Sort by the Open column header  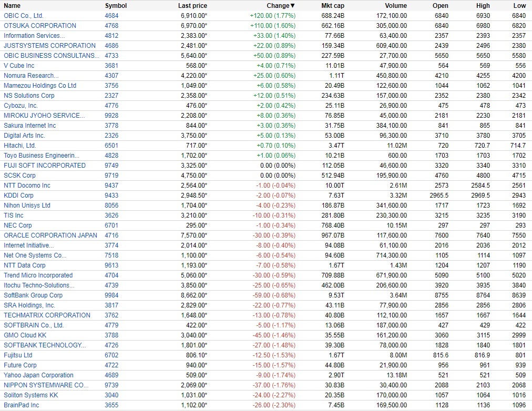[441, 6]
